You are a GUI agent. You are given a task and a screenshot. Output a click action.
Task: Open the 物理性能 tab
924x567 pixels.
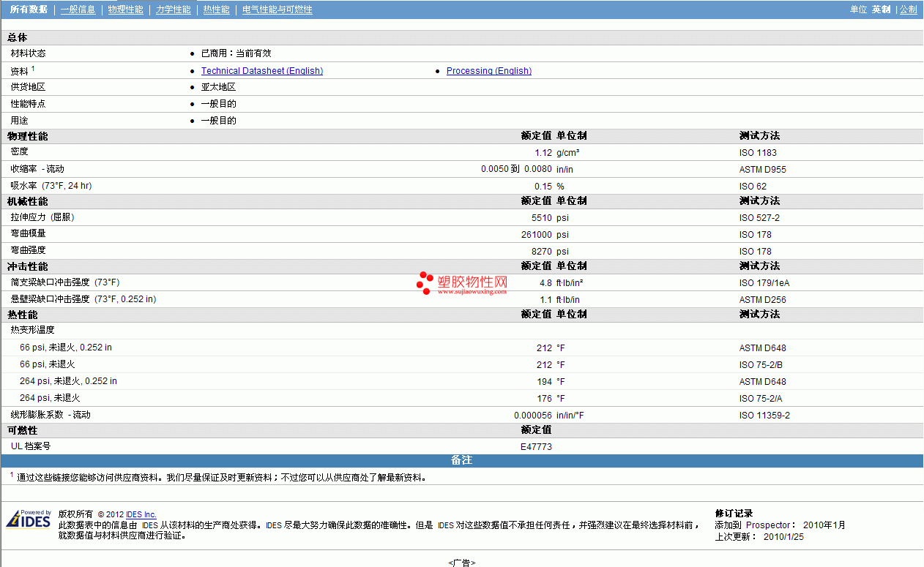tap(125, 10)
